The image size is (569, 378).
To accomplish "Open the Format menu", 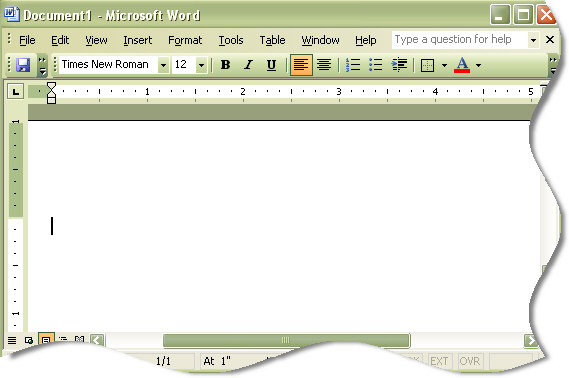I will coord(185,40).
